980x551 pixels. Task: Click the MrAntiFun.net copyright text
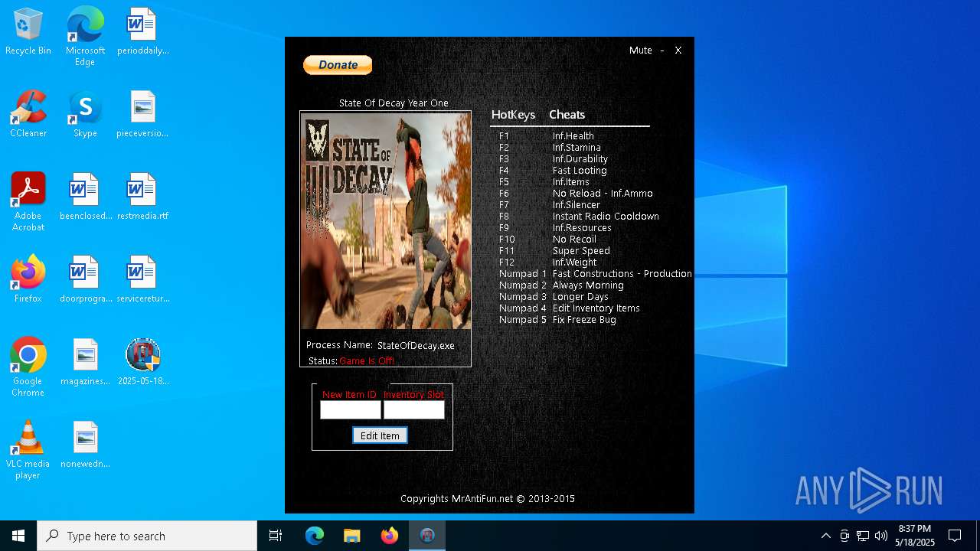coord(487,499)
